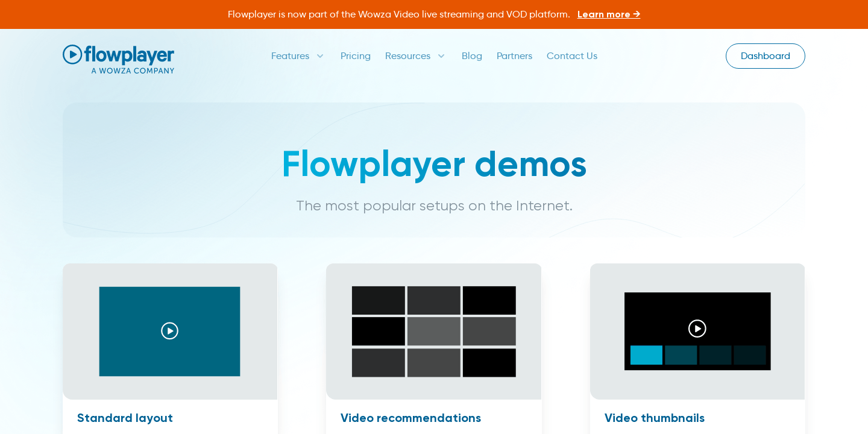Screen dimensions: 868x434
Task: Click the arrow icon in the Learn more link
Action: [x=636, y=14]
